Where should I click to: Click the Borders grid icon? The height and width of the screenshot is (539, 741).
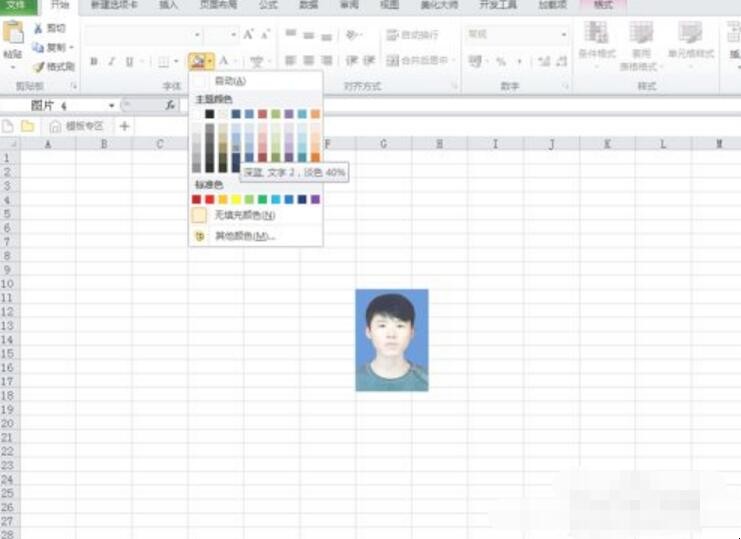pyautogui.click(x=163, y=61)
